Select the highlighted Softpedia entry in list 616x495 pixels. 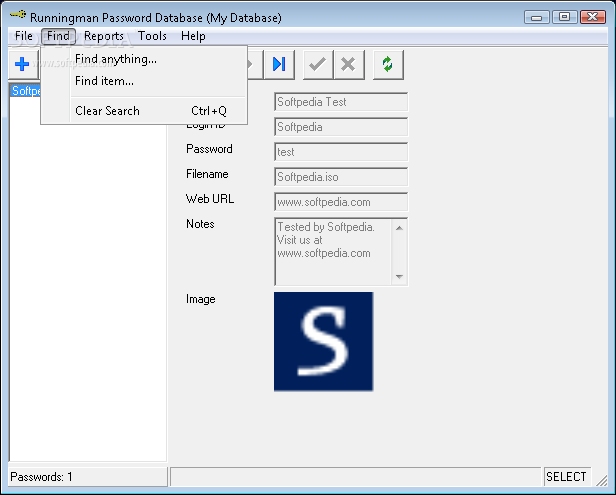click(x=26, y=91)
